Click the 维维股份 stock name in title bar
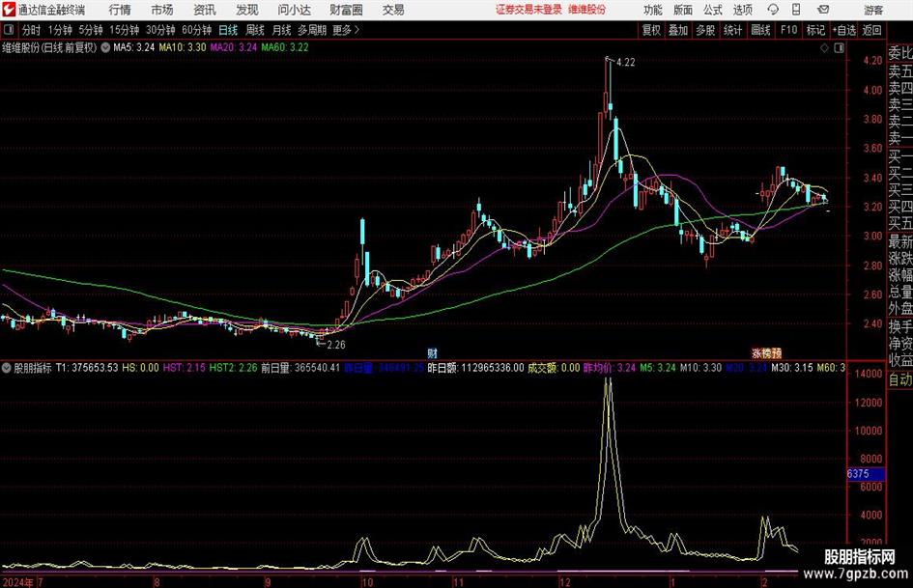913x588 pixels. point(587,10)
